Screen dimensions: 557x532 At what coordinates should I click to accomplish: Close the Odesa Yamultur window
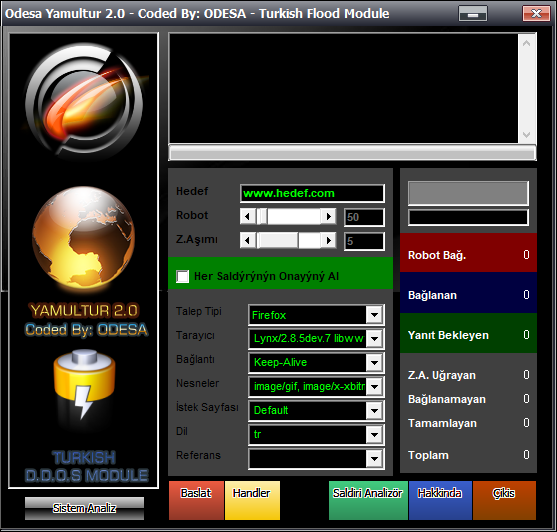click(536, 14)
